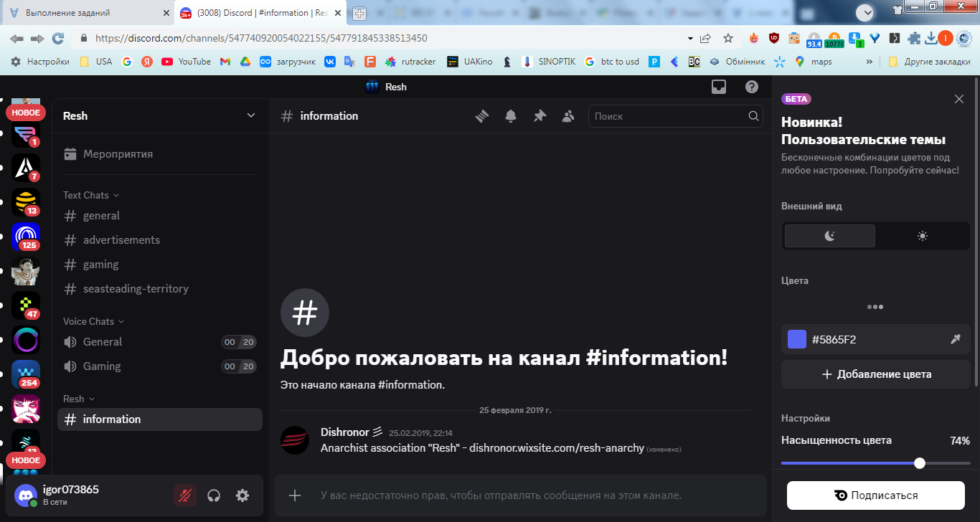The width and height of the screenshot is (980, 522).
Task: Open the statue avatar server icon
Action: (26, 271)
